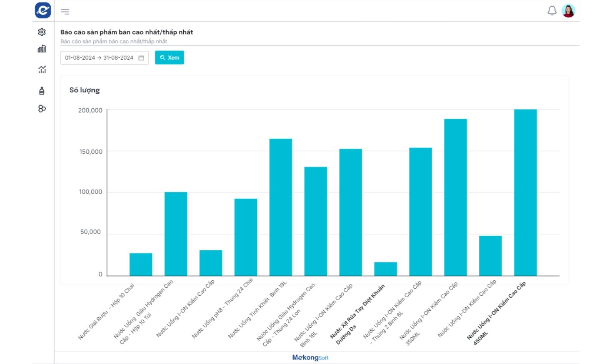Follow the MekongSoft footer link
The image size is (612, 364).
pos(310,358)
